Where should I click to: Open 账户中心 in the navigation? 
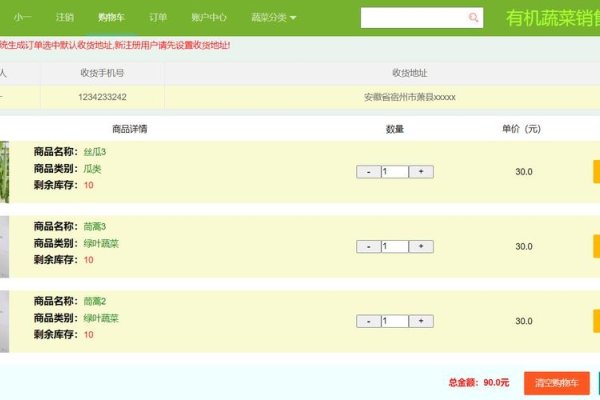(x=209, y=17)
